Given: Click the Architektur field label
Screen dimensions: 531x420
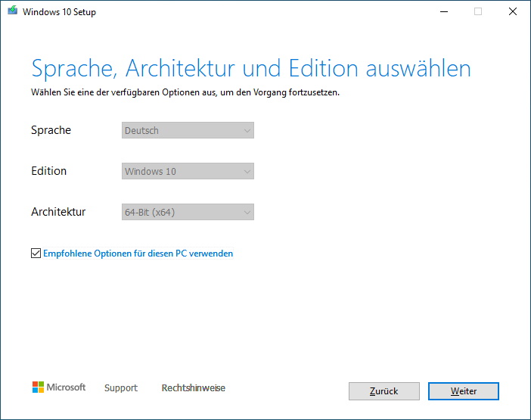Looking at the screenshot, I should coord(58,212).
